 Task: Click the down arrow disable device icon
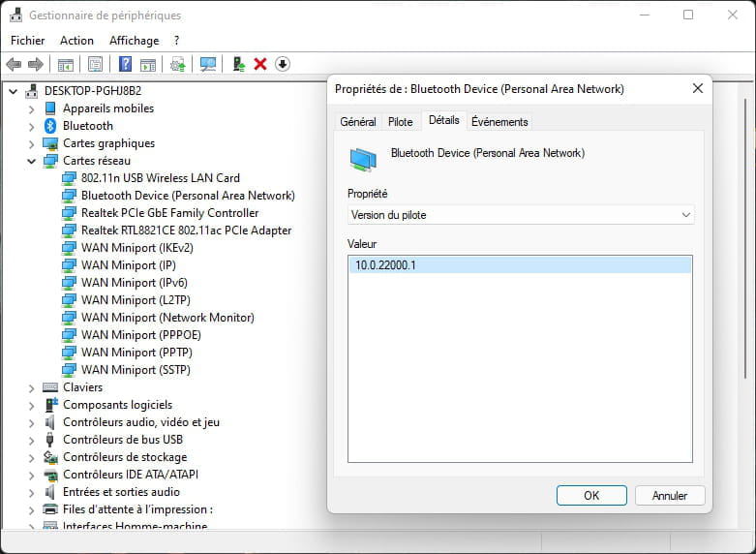click(x=283, y=64)
